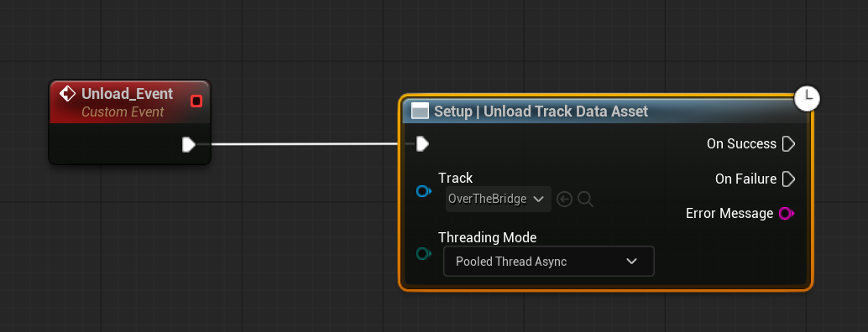Select the white wire between the nodes
This screenshot has width=868, height=332.
305,145
